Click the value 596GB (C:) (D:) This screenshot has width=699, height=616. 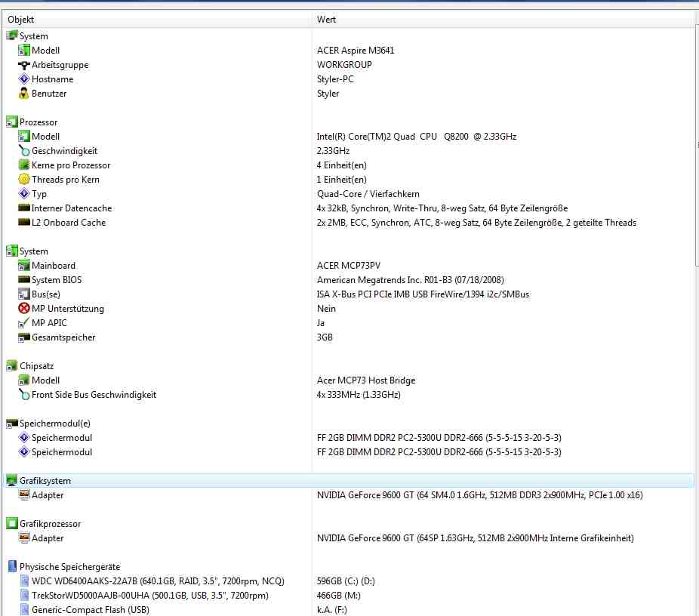pyautogui.click(x=346, y=581)
